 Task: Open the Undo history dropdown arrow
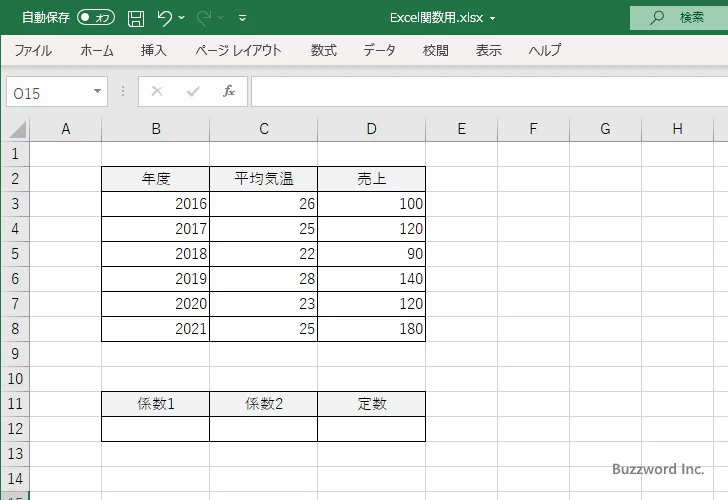[x=182, y=18]
